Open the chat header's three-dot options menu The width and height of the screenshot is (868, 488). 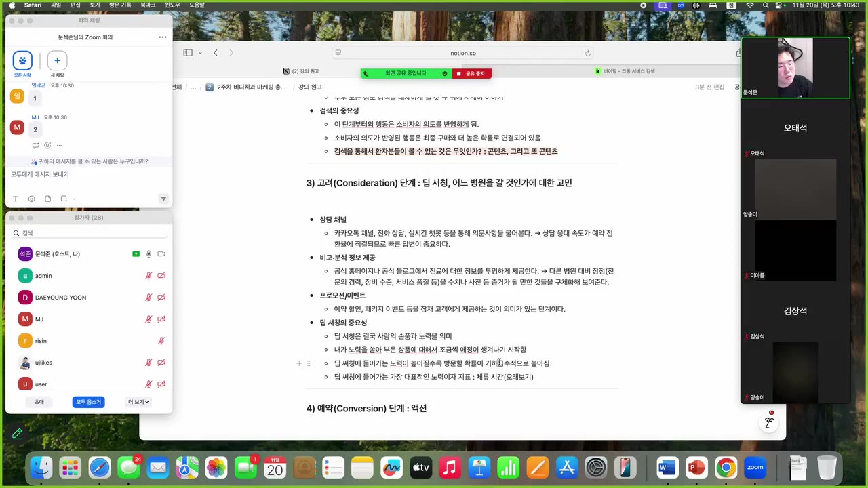click(163, 37)
